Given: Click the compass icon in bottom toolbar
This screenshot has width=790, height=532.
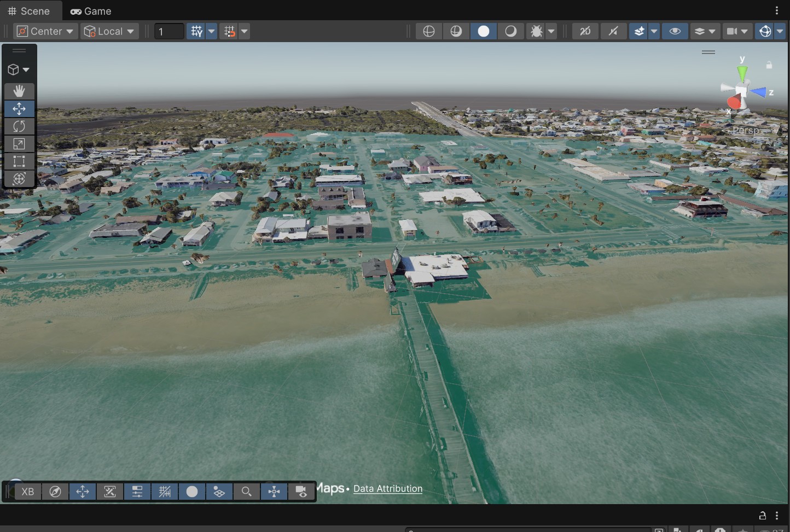Looking at the screenshot, I should coord(55,492).
